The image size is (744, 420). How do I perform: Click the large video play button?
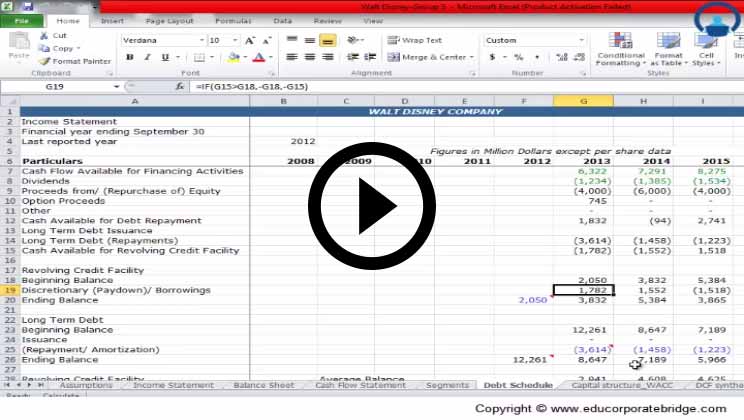tap(371, 209)
